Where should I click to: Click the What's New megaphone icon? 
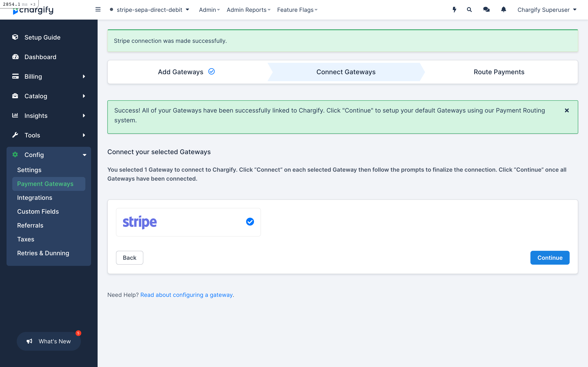[29, 341]
